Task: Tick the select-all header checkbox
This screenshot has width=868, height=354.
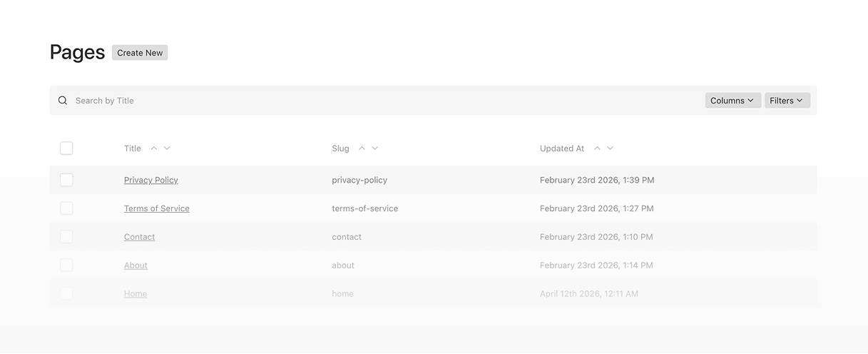Action: [x=66, y=148]
